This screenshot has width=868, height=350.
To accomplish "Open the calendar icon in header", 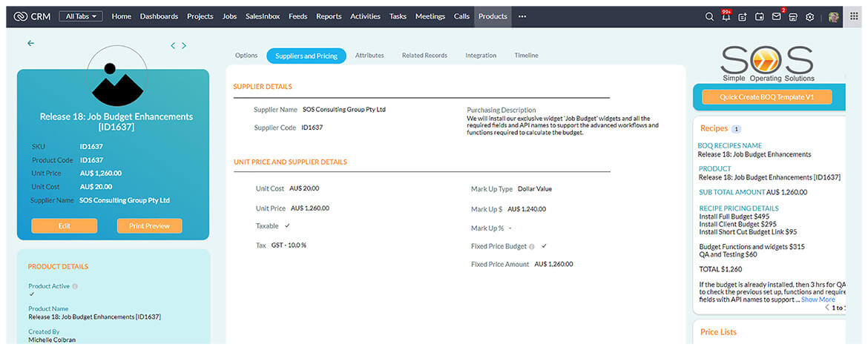I will [759, 16].
